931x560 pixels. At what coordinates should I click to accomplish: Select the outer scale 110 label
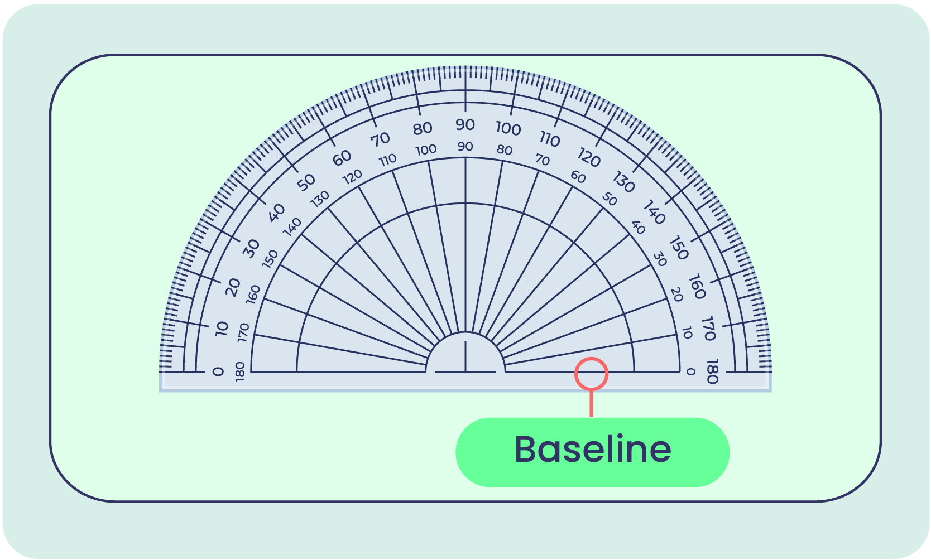550,139
